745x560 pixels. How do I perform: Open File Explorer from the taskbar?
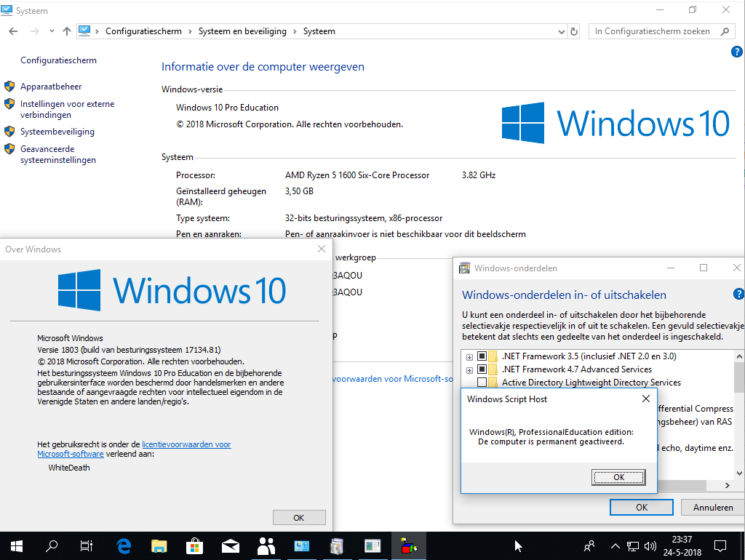159,546
